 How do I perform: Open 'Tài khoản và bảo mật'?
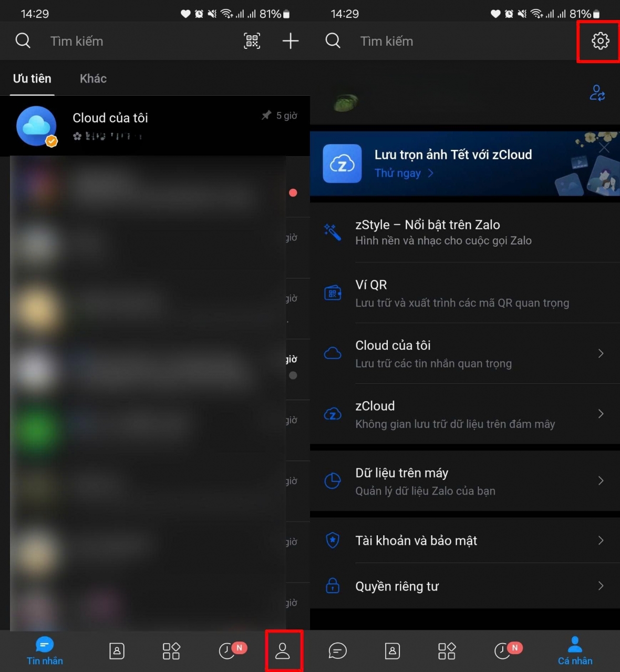pyautogui.click(x=465, y=540)
